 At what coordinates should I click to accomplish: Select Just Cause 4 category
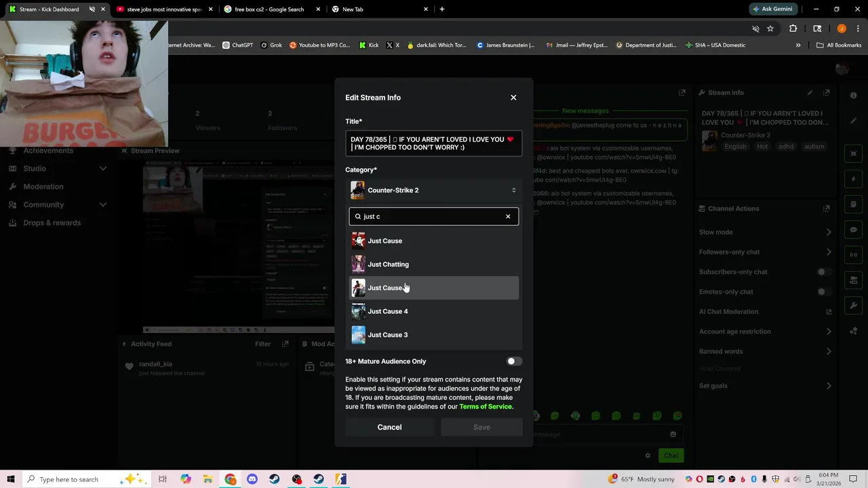click(x=434, y=311)
